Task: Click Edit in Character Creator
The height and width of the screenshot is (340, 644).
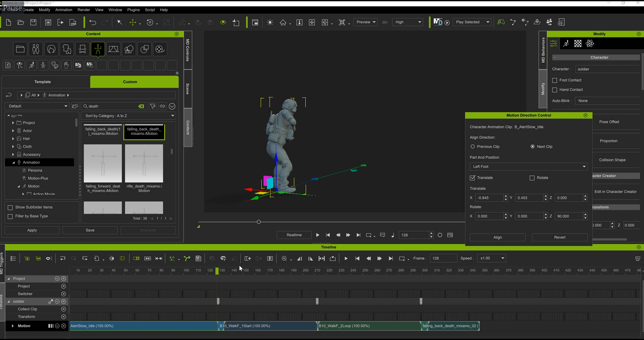Action: click(615, 192)
